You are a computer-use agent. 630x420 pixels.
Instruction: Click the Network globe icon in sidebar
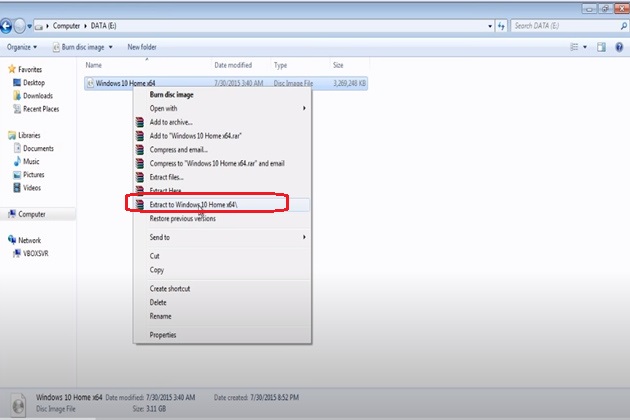point(12,240)
